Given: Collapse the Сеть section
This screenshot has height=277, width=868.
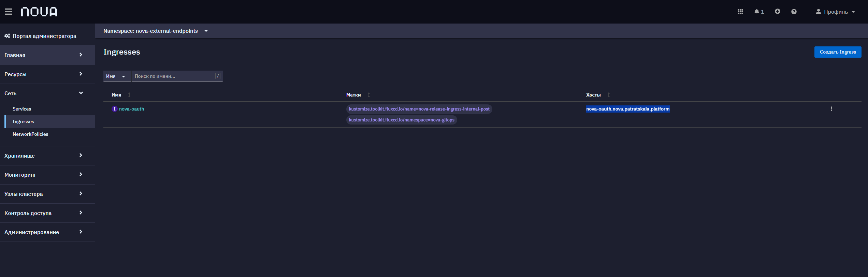Looking at the screenshot, I should [x=47, y=93].
